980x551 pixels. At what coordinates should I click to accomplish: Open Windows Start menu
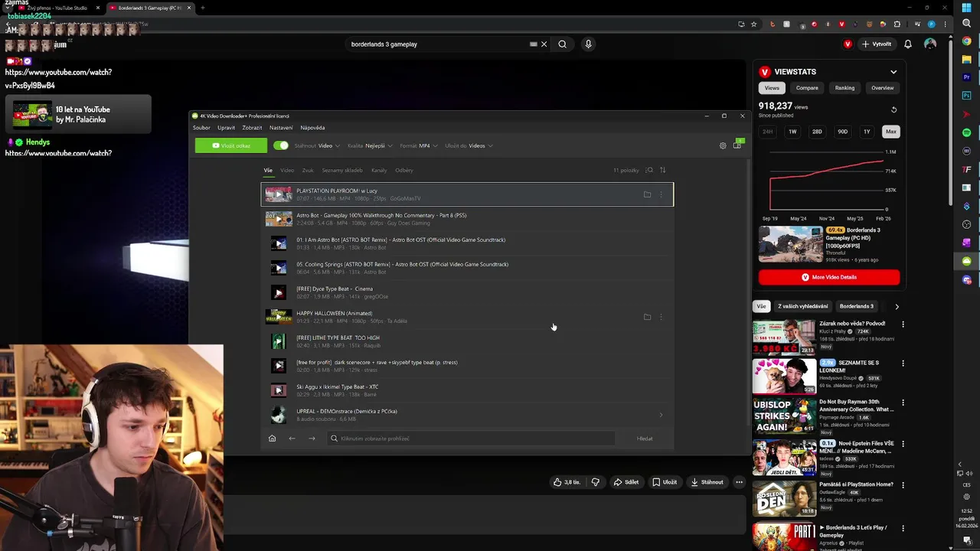[x=967, y=8]
